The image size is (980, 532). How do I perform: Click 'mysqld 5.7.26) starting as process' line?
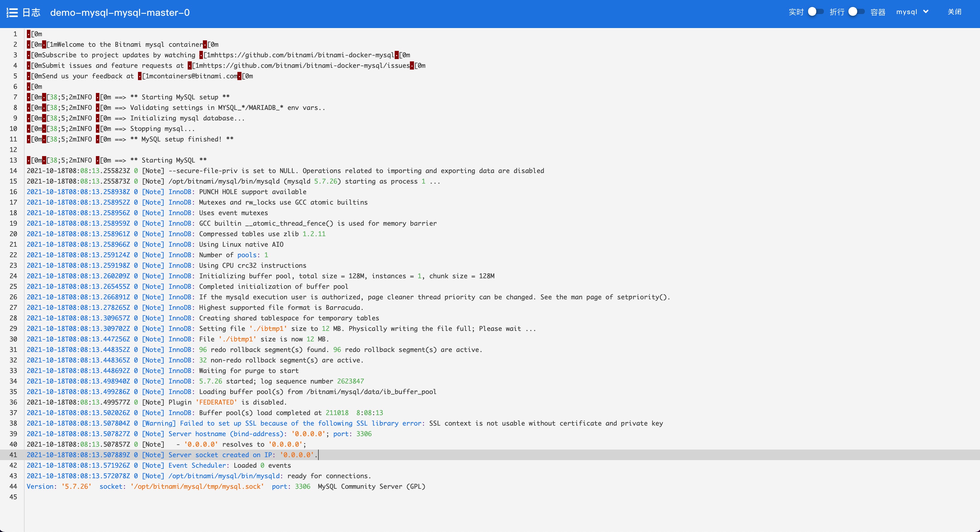point(234,182)
